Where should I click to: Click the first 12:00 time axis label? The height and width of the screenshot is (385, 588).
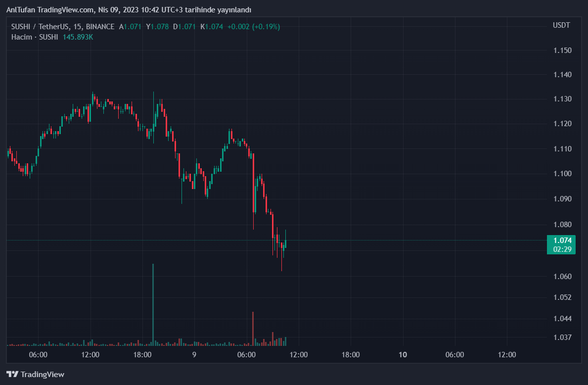point(90,355)
